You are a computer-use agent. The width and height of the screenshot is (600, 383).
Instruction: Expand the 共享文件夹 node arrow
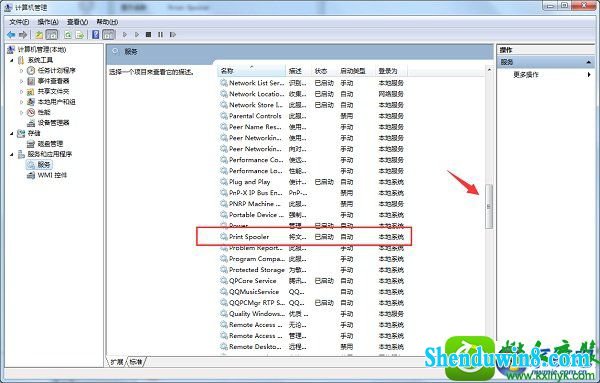pyautogui.click(x=21, y=91)
